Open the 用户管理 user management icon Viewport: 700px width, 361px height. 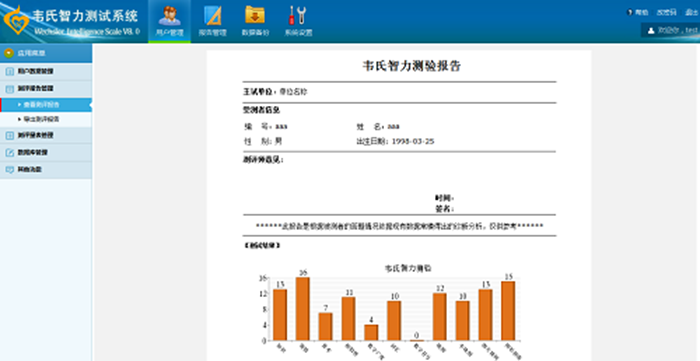click(169, 16)
